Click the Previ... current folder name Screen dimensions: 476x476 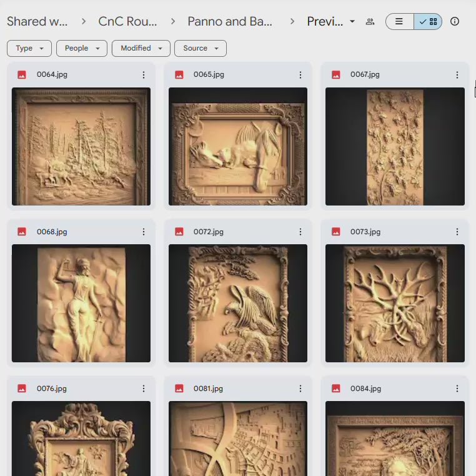coord(325,22)
